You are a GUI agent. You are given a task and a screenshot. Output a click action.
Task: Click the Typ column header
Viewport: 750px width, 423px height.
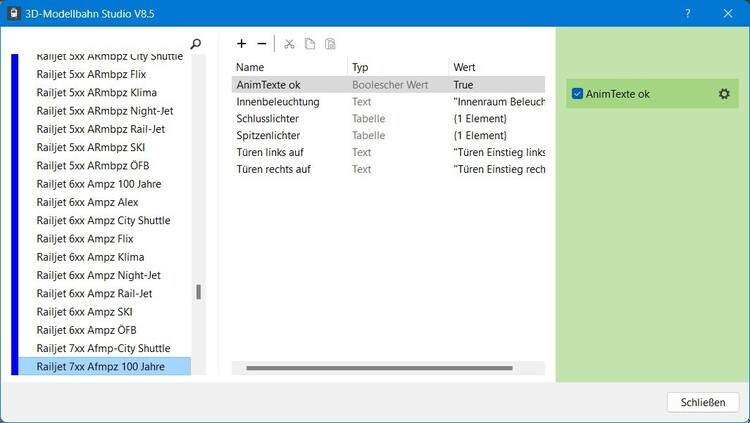398,67
